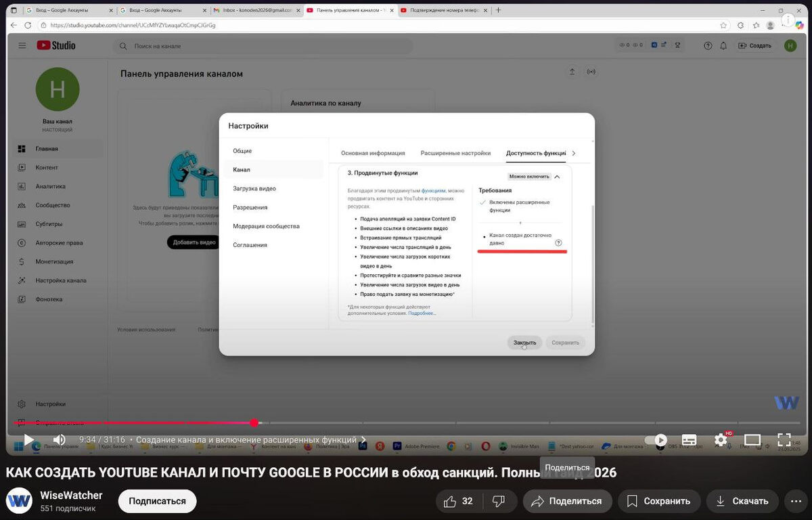Like the video with thumbs-up icon
Viewport: 812px width, 520px height.
coord(457,501)
